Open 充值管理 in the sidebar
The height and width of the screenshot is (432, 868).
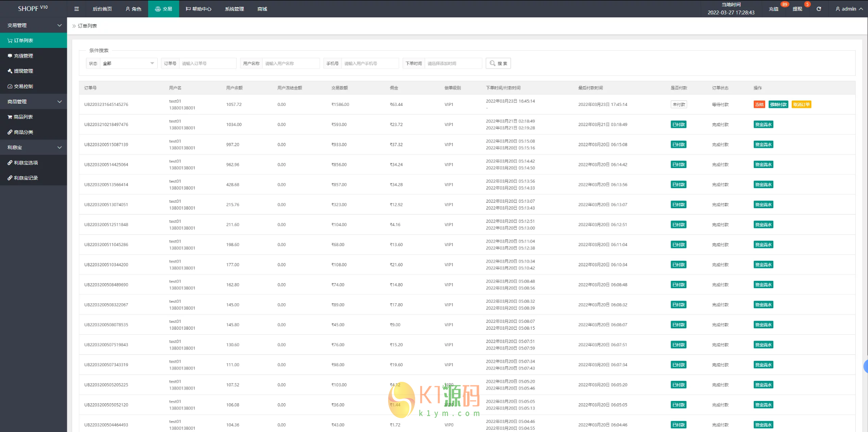[23, 56]
